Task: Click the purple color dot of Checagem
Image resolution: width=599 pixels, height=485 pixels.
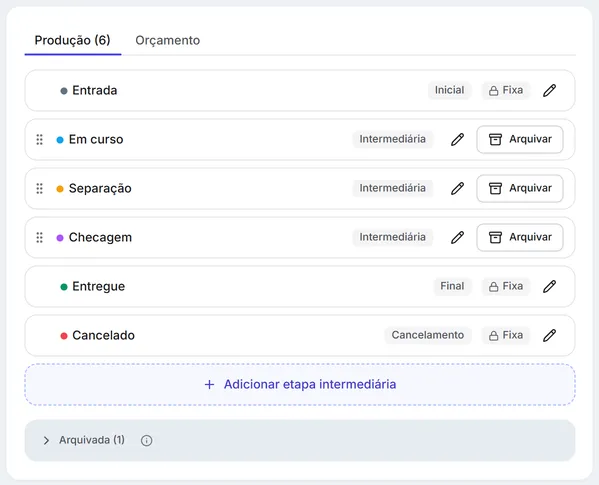Action: (x=60, y=238)
